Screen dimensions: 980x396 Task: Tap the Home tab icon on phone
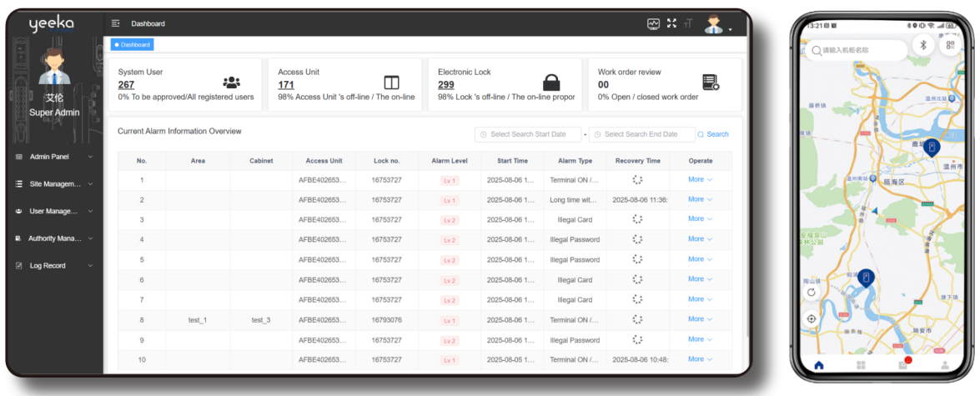coord(819,365)
